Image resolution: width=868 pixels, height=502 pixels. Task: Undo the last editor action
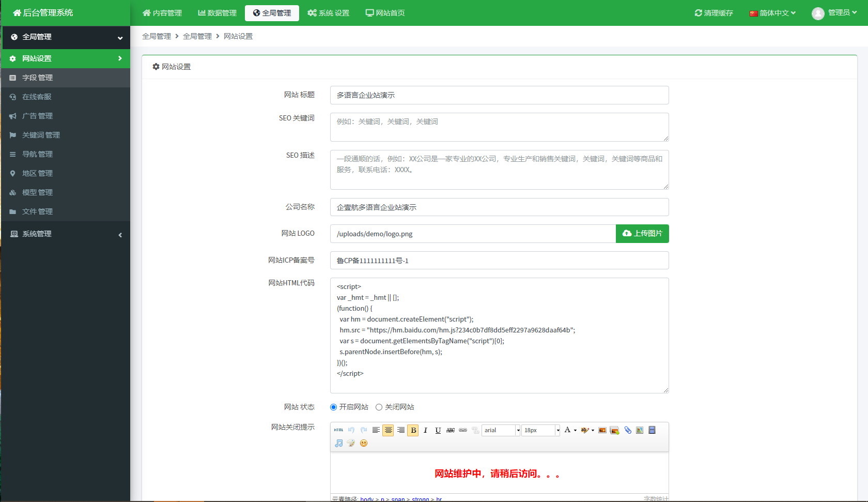pos(351,430)
